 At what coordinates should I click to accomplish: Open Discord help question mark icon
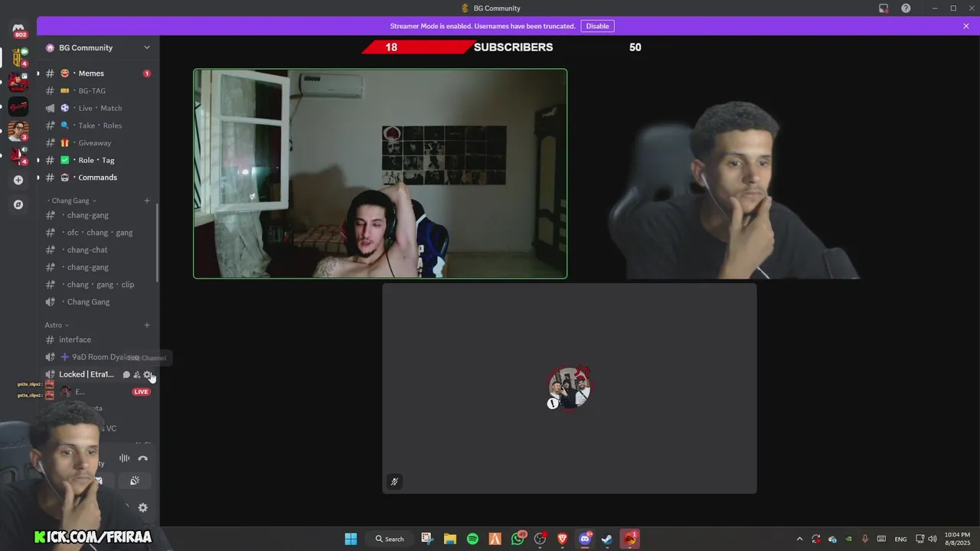(x=906, y=8)
